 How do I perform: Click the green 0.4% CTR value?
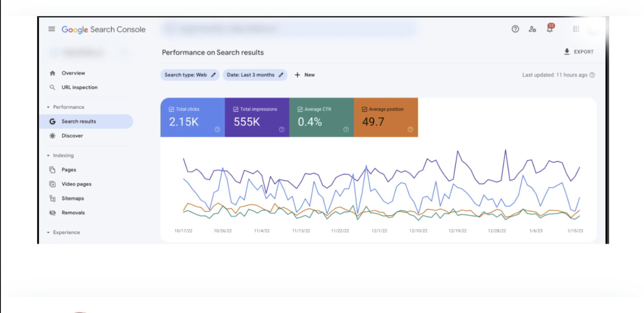310,121
